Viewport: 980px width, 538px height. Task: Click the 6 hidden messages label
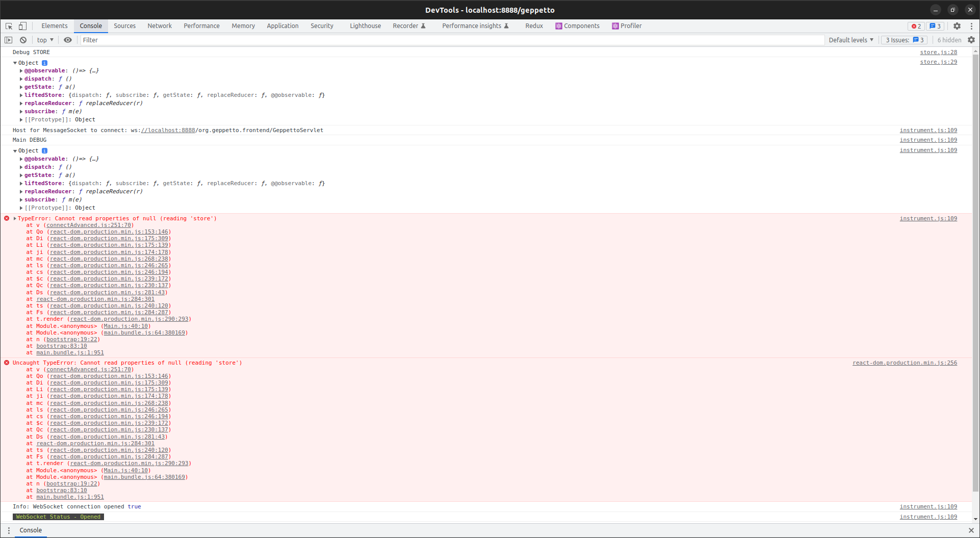coord(949,40)
